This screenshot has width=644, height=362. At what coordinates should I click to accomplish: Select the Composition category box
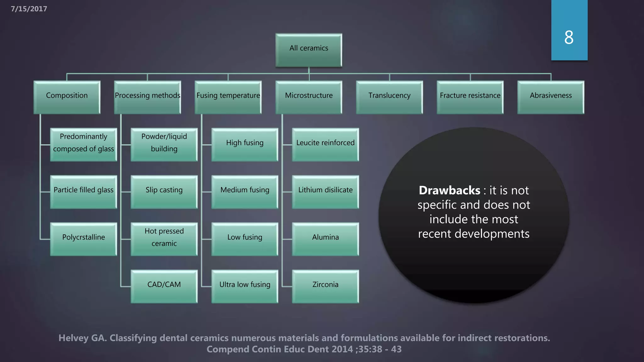tap(67, 97)
